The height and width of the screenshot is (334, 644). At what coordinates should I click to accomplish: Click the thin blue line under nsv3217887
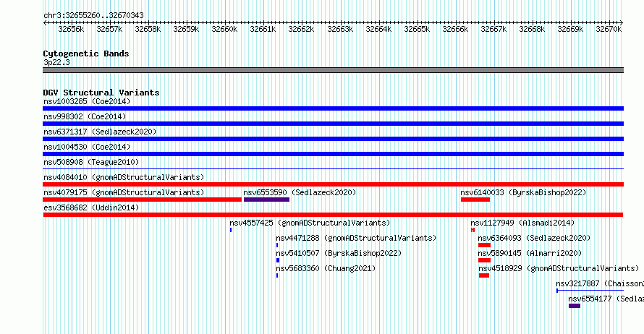pyautogui.click(x=590, y=291)
